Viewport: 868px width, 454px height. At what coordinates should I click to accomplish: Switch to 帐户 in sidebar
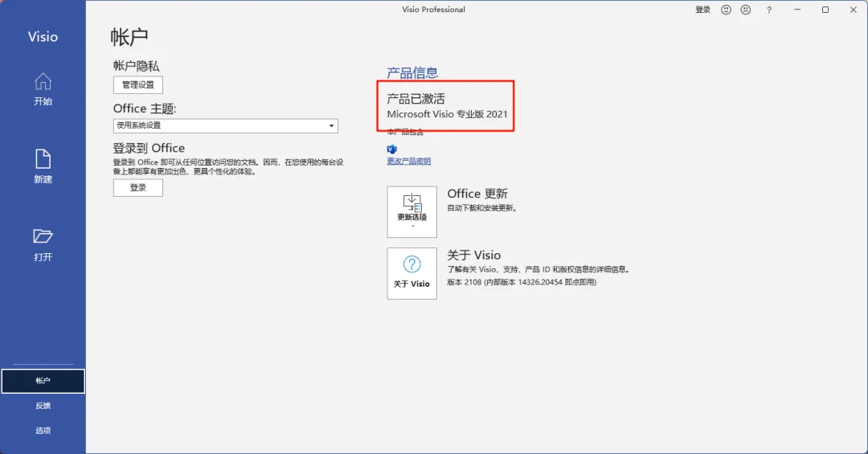pyautogui.click(x=43, y=381)
